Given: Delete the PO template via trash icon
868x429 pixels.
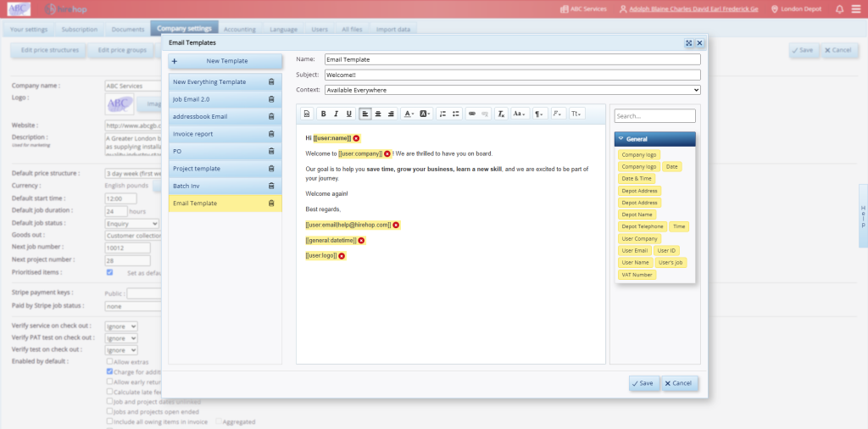Looking at the screenshot, I should click(271, 151).
